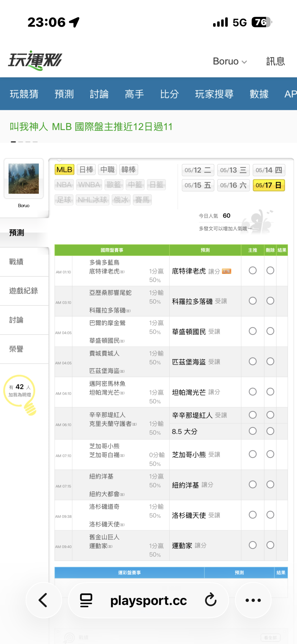Select 刪除 radio for 科羅拉多落磯
This screenshot has width=297, height=644.
click(x=270, y=301)
